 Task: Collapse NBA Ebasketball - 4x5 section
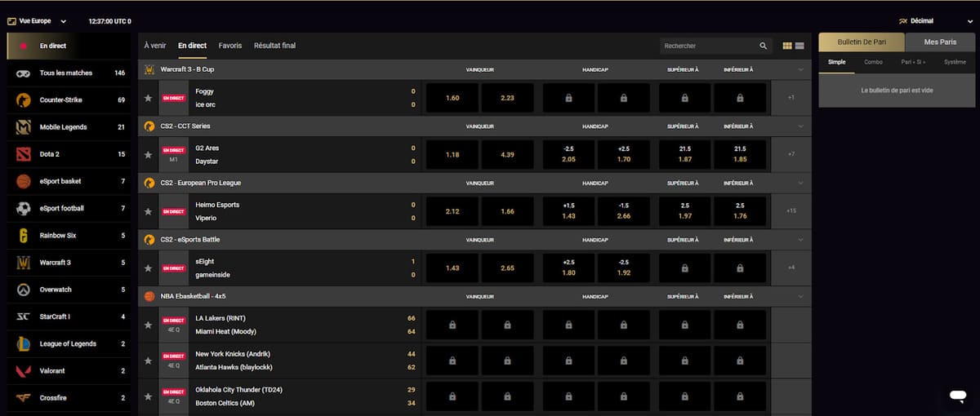click(x=800, y=296)
